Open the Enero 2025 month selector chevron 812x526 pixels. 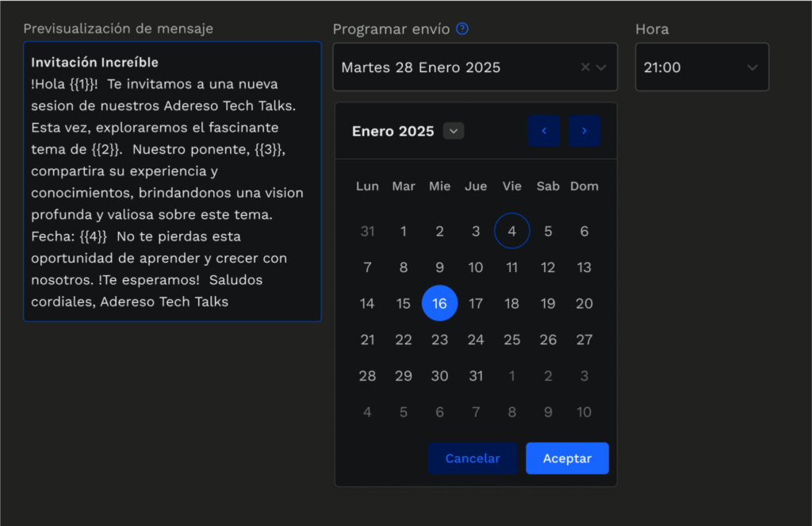[453, 130]
